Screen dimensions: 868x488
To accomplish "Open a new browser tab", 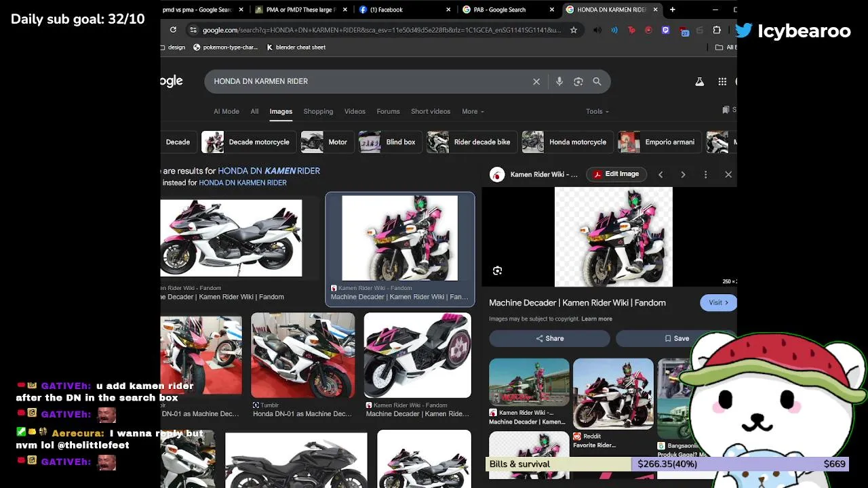I will pos(672,9).
